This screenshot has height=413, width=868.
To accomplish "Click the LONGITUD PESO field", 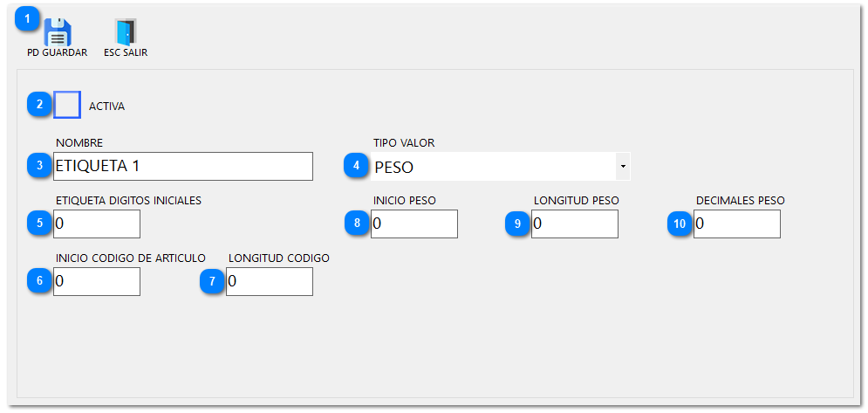I will [575, 224].
